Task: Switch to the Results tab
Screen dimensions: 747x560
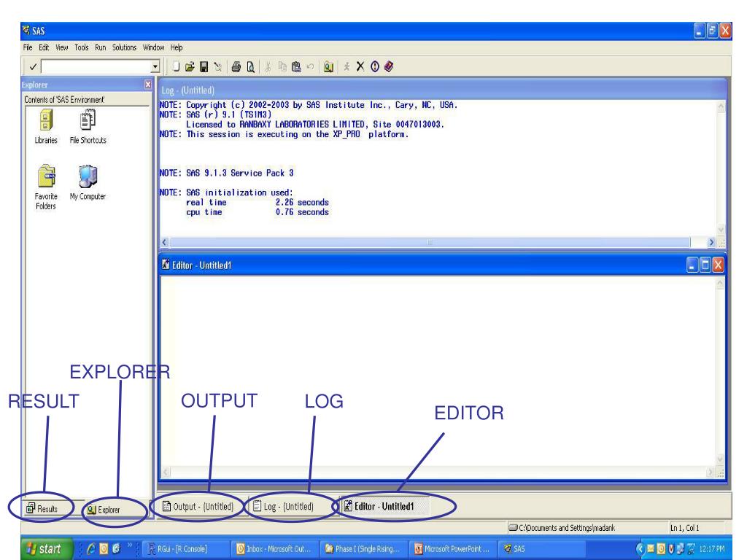Action: coord(42,508)
